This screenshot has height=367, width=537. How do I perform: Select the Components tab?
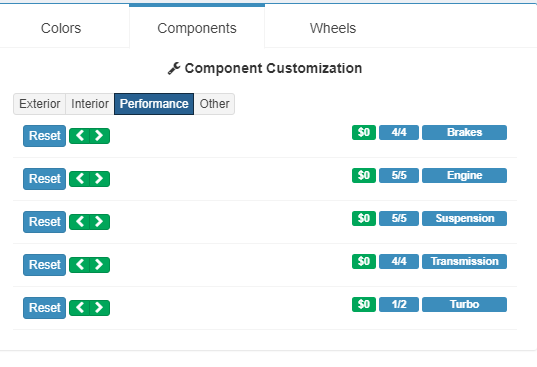(x=197, y=28)
